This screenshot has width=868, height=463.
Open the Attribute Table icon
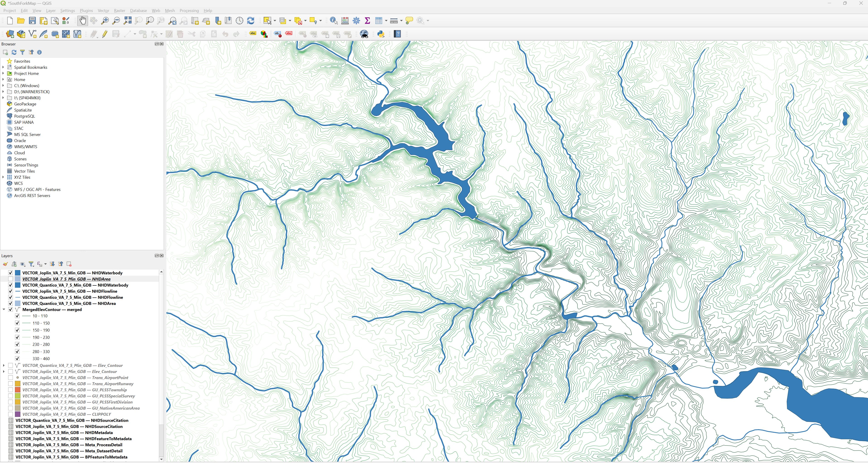[379, 21]
